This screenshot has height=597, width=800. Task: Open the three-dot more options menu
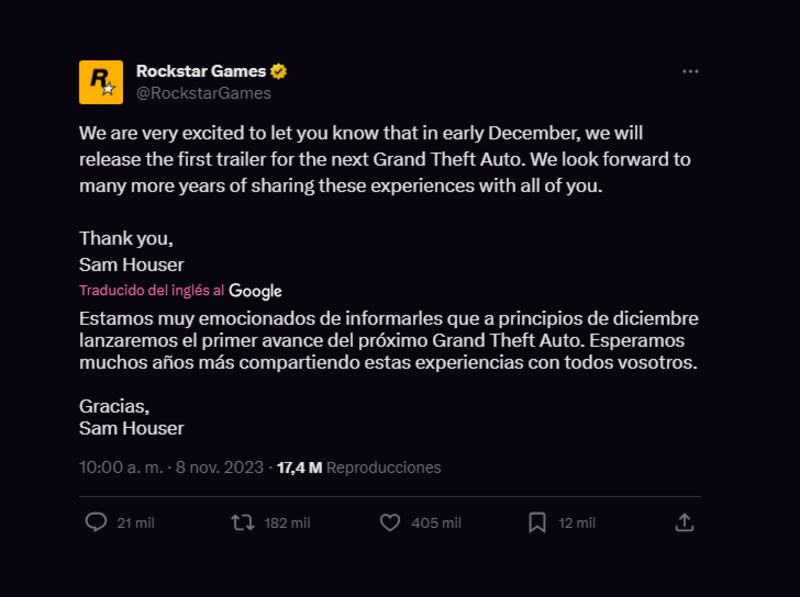point(690,72)
